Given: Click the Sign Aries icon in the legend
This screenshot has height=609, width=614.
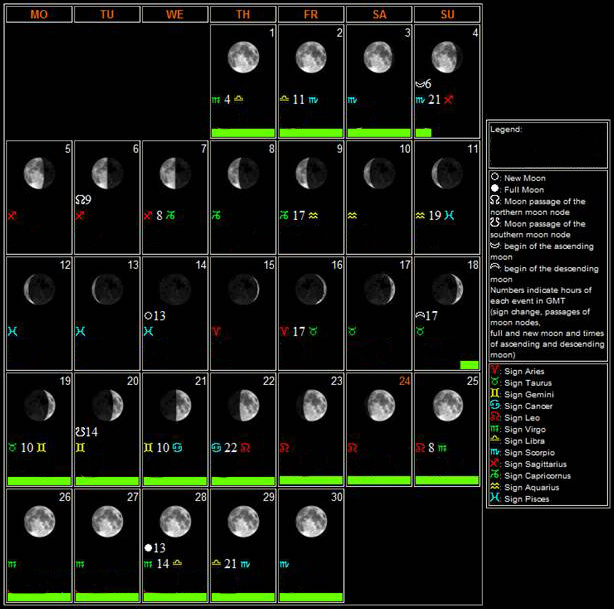Looking at the screenshot, I should [x=496, y=370].
